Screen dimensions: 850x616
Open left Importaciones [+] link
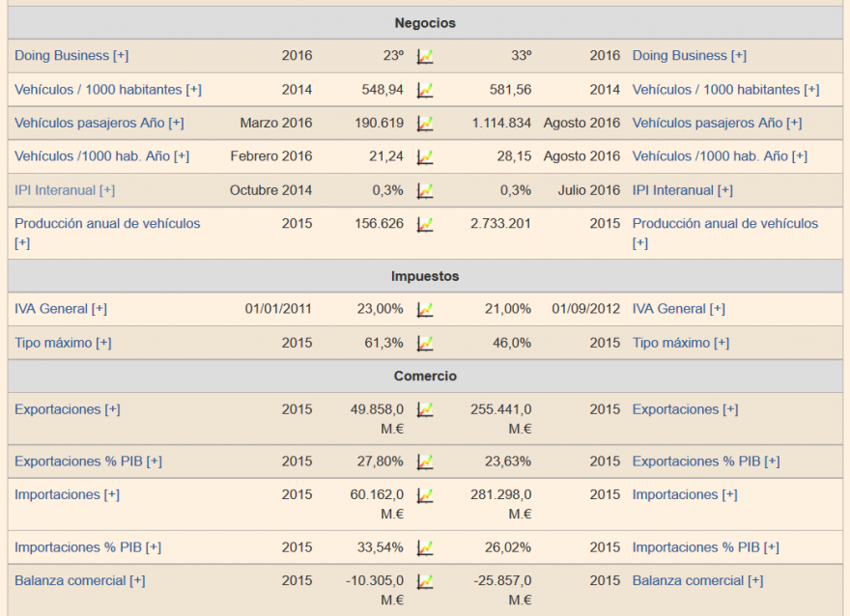[x=68, y=494]
